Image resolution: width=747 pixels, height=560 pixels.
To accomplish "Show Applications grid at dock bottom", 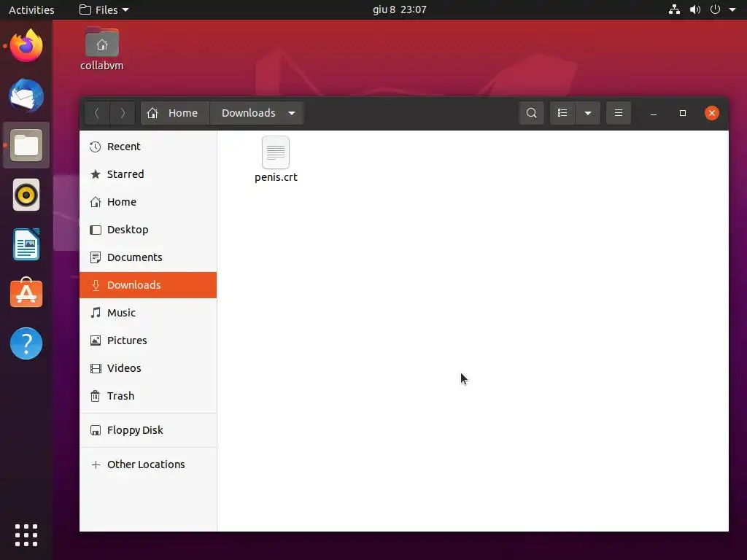I will pyautogui.click(x=26, y=535).
